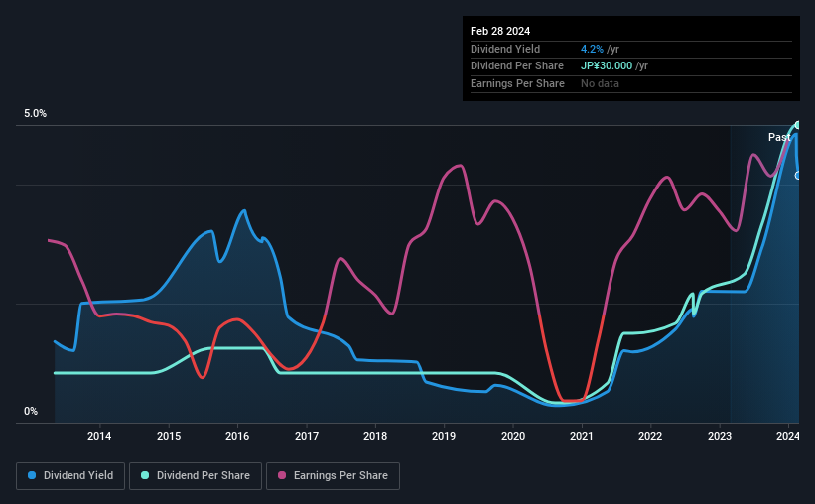The image size is (815, 504).
Task: Click the blue Dividend Yield legend dot
Action: tap(32, 475)
